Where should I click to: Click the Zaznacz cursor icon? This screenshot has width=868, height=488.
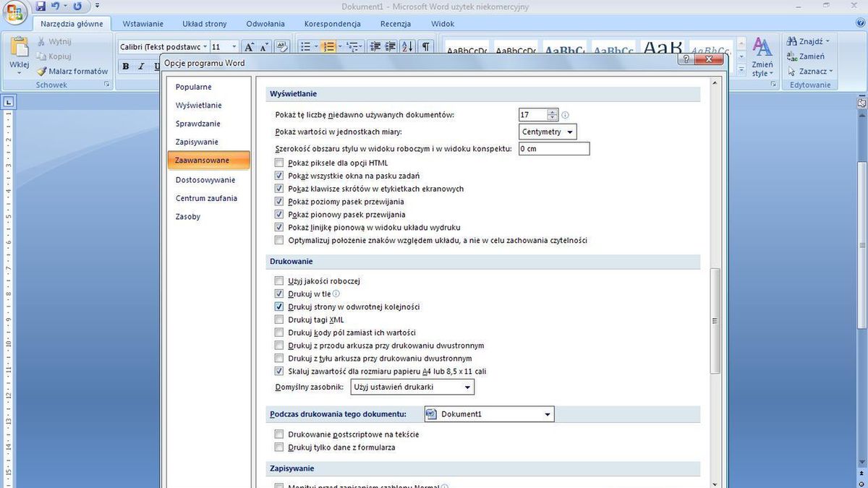click(792, 71)
